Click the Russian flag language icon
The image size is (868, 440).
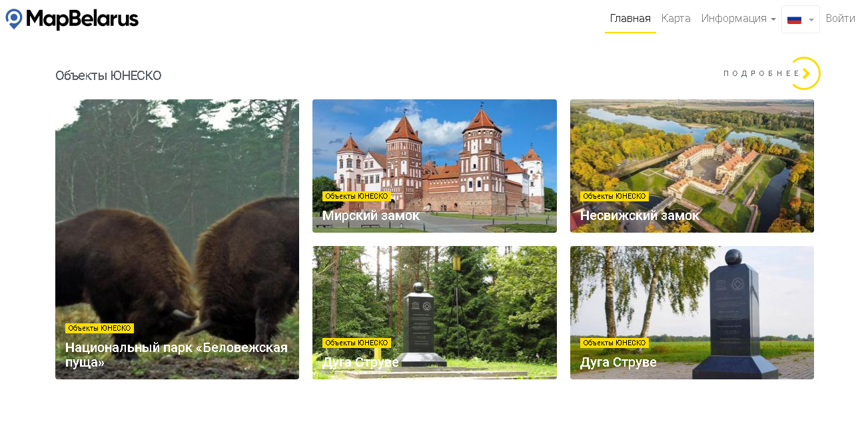click(x=794, y=19)
